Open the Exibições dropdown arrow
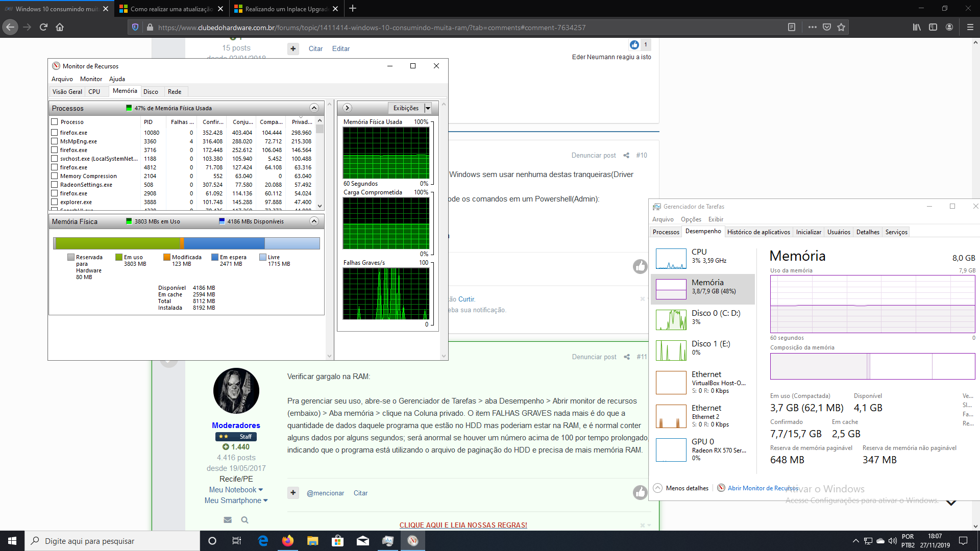Image resolution: width=980 pixels, height=551 pixels. coord(428,108)
